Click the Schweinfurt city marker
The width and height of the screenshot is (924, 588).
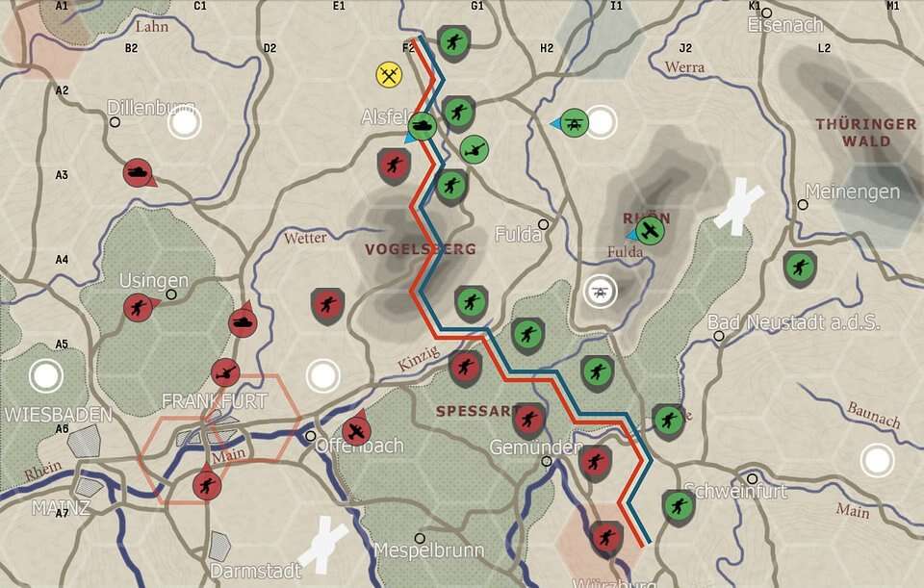[x=752, y=478]
